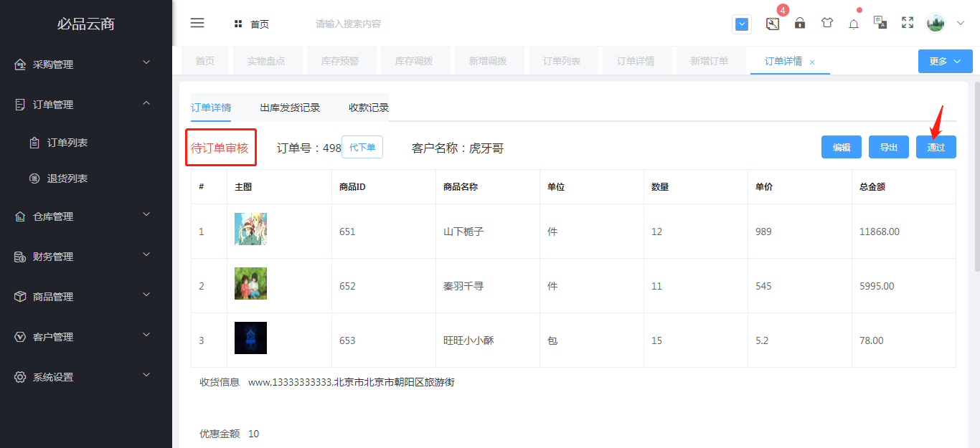
Task: Click the 通过 approve button
Action: pyautogui.click(x=936, y=147)
